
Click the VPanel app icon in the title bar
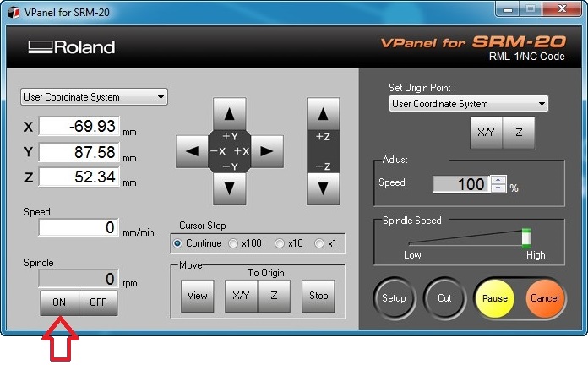(14, 12)
